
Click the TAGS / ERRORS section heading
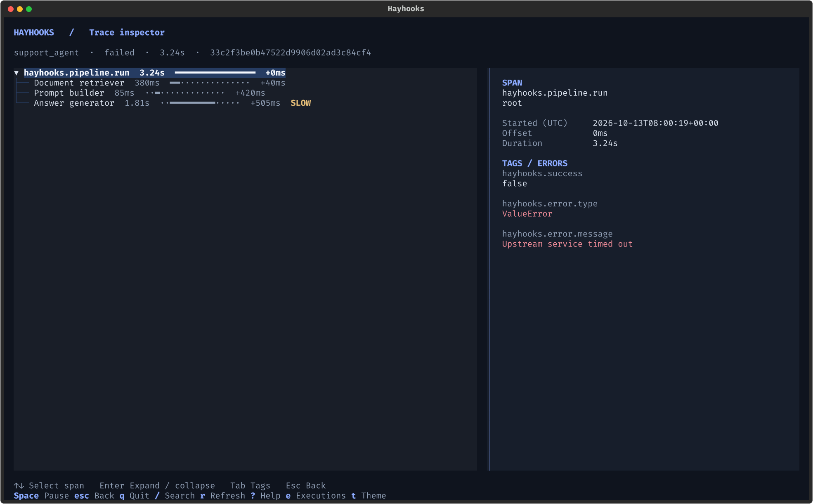535,163
